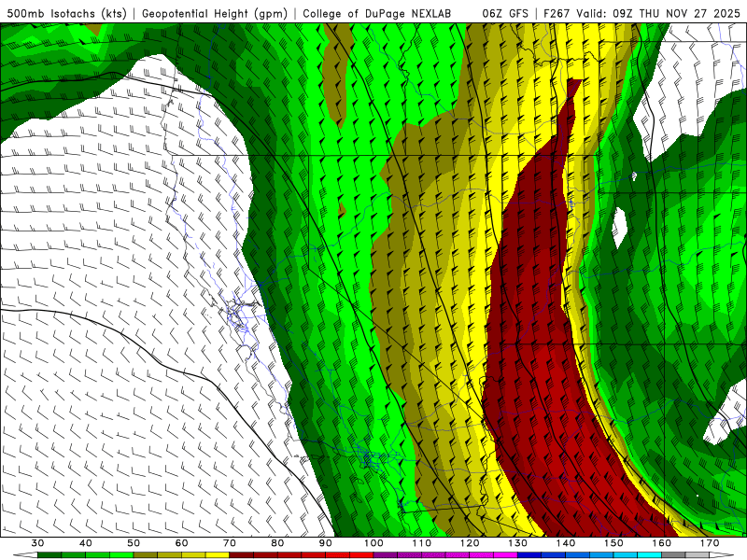
Task: Click the '80' color bar label
Action: click(277, 543)
